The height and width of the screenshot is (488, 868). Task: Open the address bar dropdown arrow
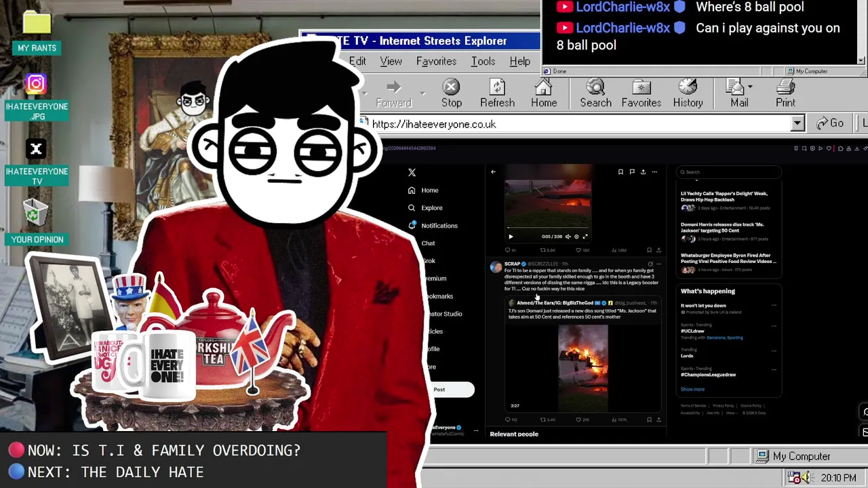click(797, 123)
